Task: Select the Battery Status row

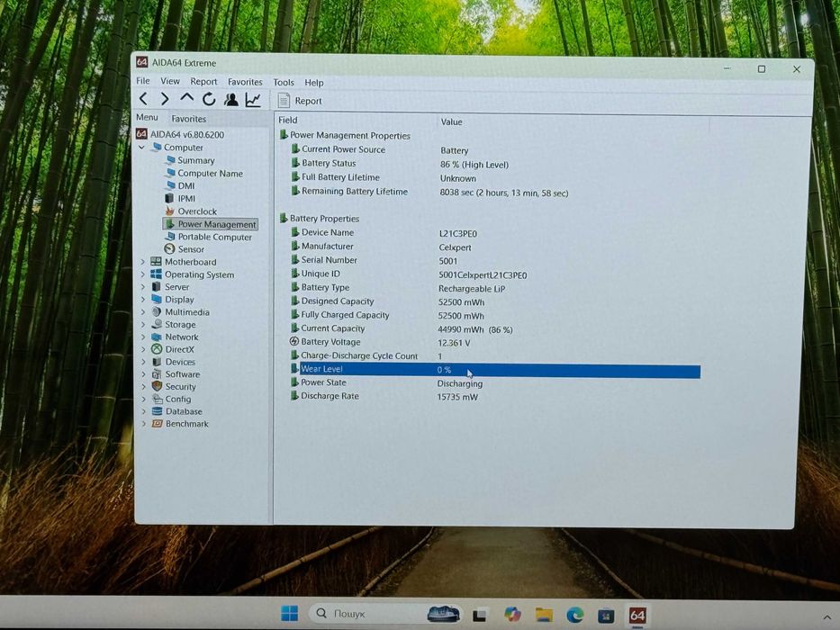Action: 400,164
